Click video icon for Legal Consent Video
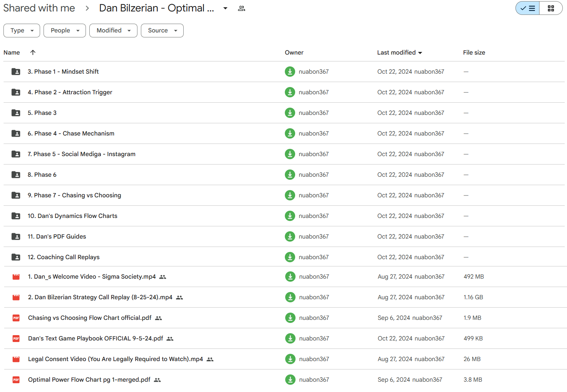567x392 pixels. click(16, 359)
